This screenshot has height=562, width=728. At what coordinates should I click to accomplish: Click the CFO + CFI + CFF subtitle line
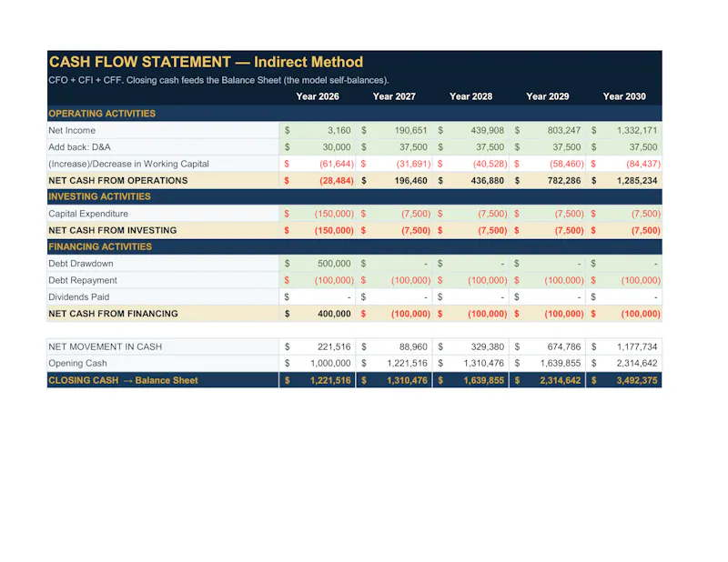[x=218, y=80]
